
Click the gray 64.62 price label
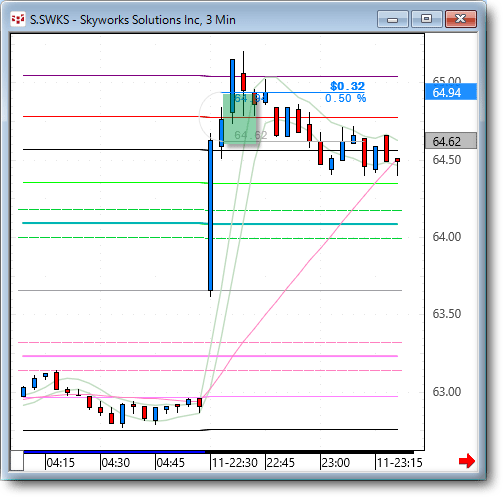[451, 141]
